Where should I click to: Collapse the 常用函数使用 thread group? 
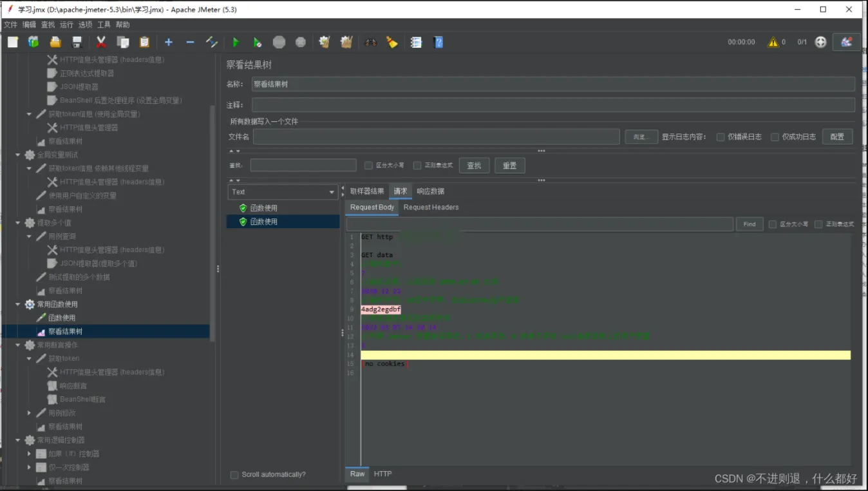coord(18,304)
